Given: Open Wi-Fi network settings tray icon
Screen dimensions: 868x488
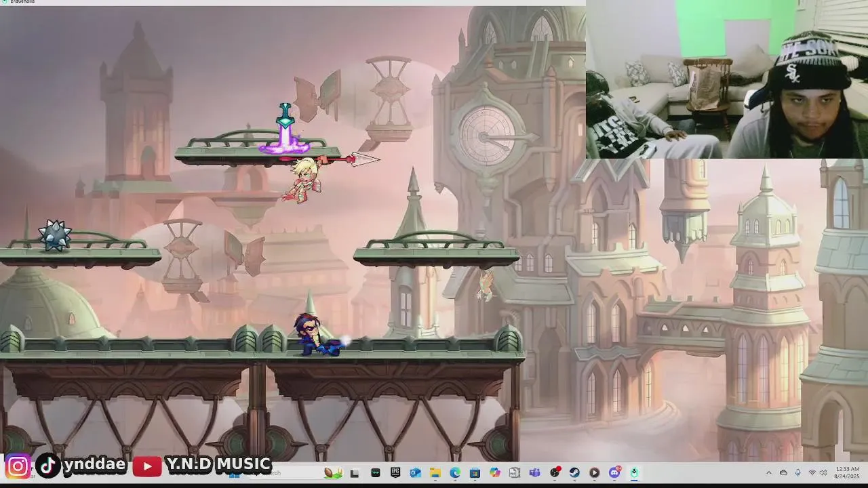Looking at the screenshot, I should 812,472.
